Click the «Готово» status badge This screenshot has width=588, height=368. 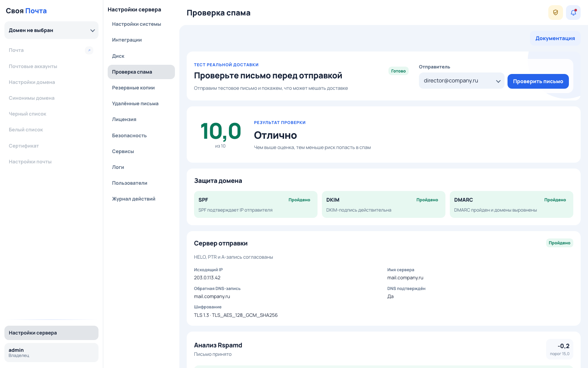click(398, 71)
